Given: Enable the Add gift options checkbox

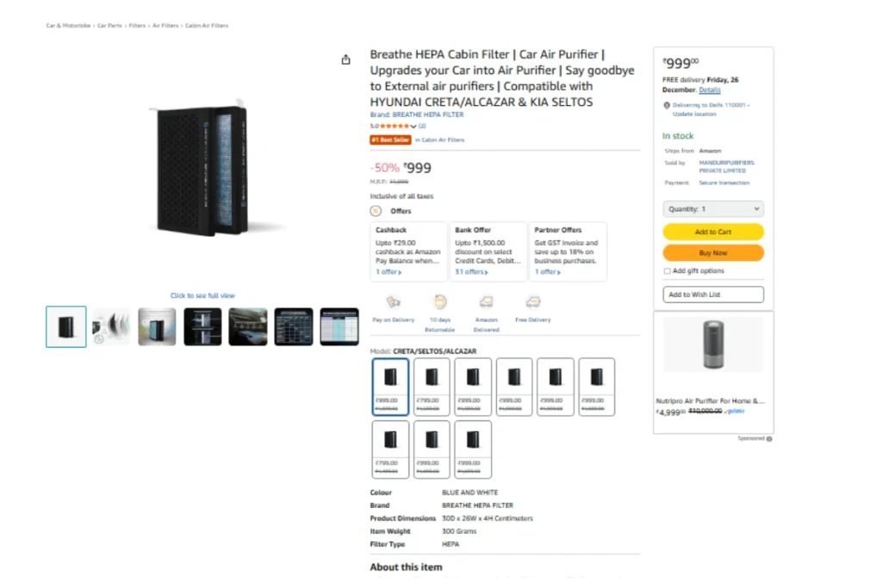Looking at the screenshot, I should (667, 271).
